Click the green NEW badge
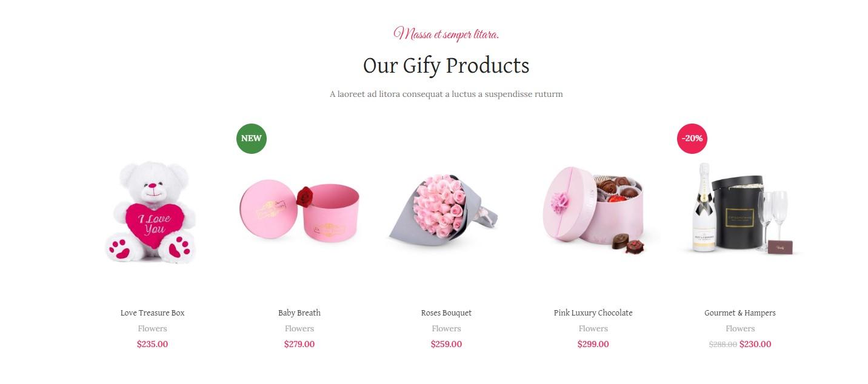Image resolution: width=868 pixels, height=384 pixels. point(251,138)
